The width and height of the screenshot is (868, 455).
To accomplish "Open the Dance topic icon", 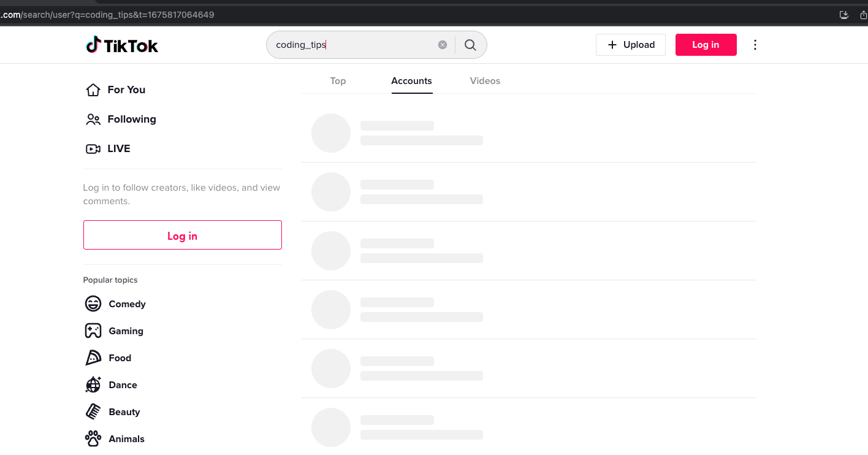I will click(x=93, y=384).
